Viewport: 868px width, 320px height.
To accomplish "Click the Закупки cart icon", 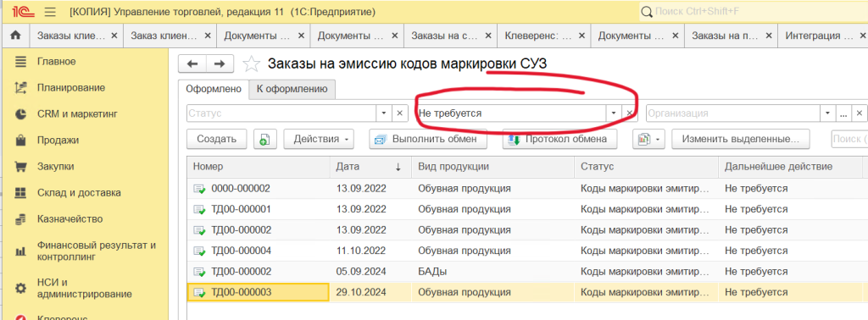I will click(x=20, y=167).
